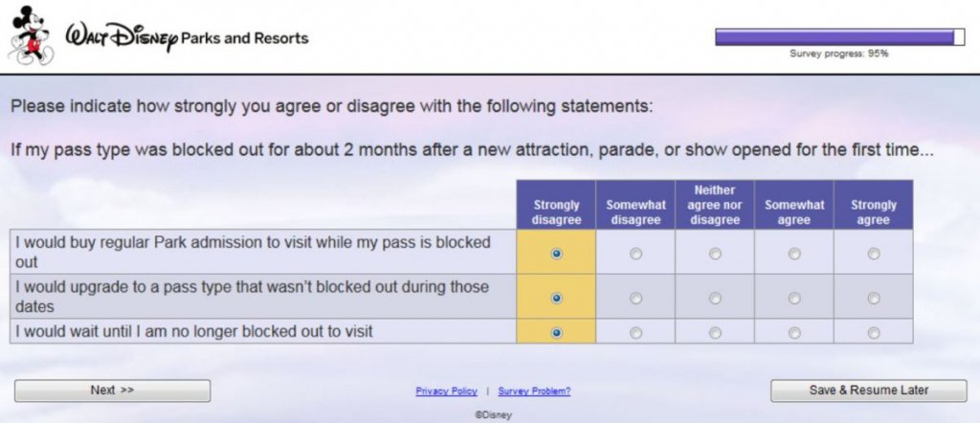Select Strongly agree for waiting until unblocked
Image resolution: width=980 pixels, height=423 pixels.
click(874, 332)
